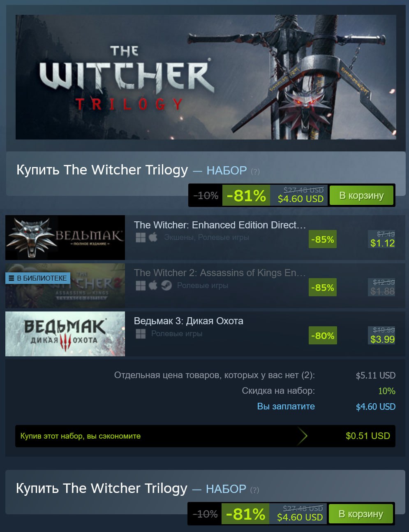Click the (?) help icon next to top НАБОР
This screenshot has width=409, height=532.
(x=255, y=172)
